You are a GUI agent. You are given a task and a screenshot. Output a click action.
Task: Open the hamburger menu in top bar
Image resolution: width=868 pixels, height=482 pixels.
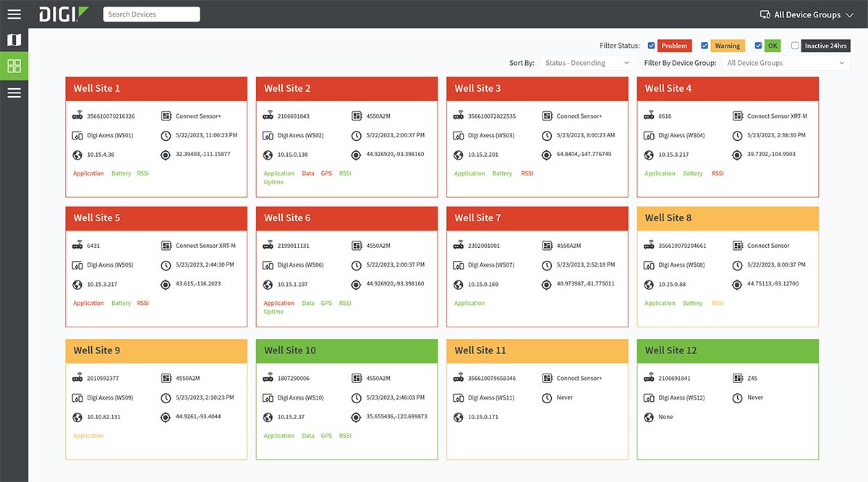[x=14, y=14]
